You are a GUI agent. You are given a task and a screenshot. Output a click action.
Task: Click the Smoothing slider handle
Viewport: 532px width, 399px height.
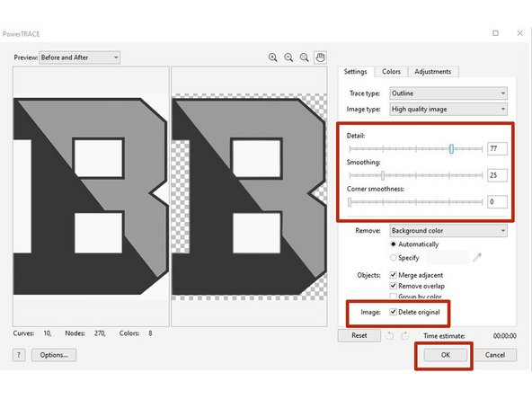(x=383, y=175)
